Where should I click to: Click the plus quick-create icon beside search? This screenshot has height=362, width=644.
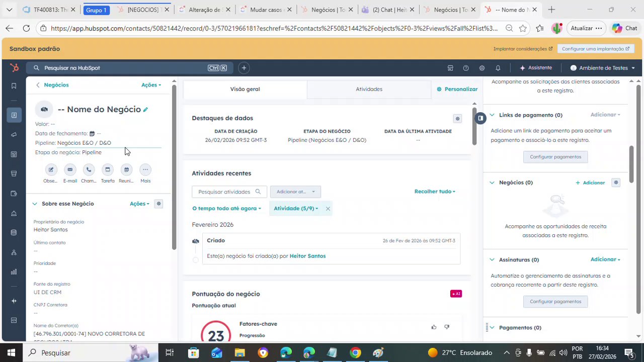coord(244,68)
